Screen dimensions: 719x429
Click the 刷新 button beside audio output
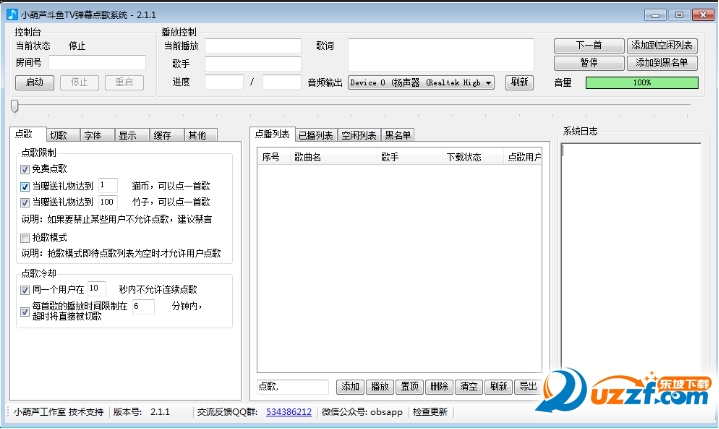tap(518, 83)
